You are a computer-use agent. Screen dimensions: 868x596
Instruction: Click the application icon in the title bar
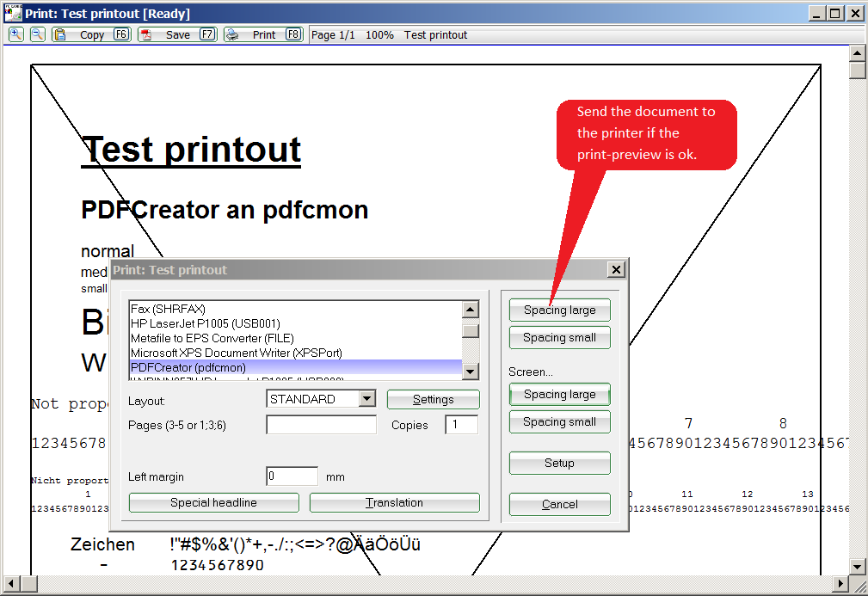click(x=12, y=13)
